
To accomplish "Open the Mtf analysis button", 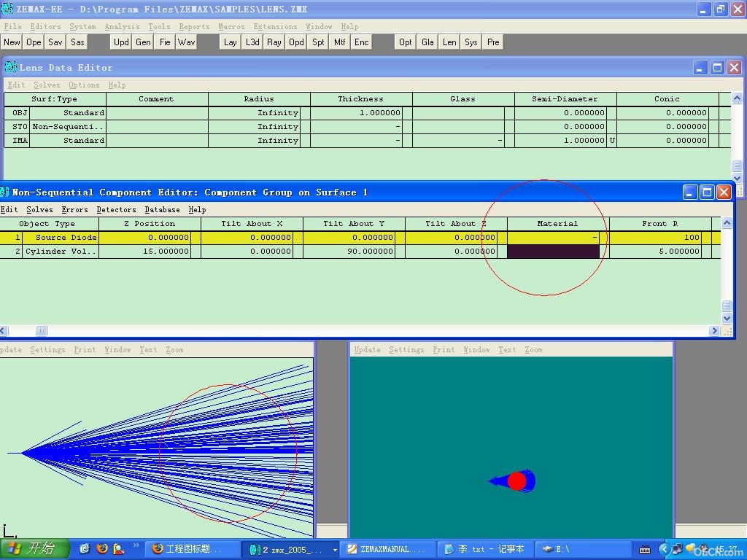I will (x=340, y=42).
